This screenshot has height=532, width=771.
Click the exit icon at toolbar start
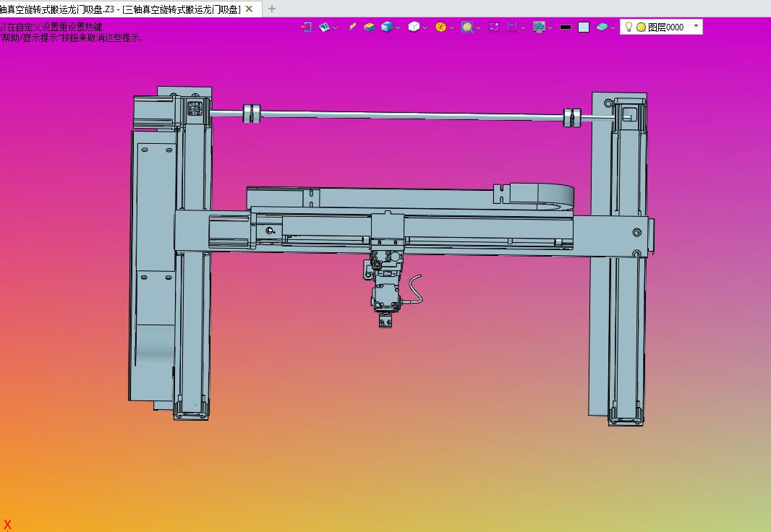(x=307, y=27)
